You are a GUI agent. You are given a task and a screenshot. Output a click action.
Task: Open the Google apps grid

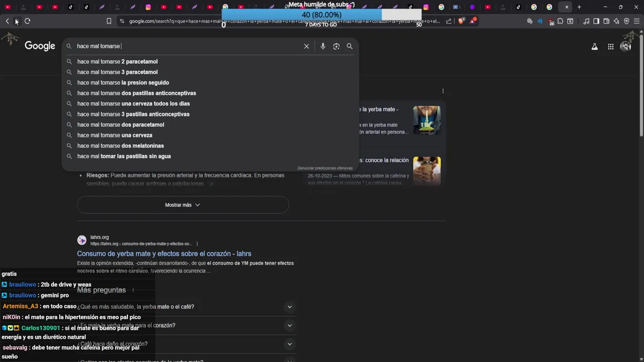[611, 47]
